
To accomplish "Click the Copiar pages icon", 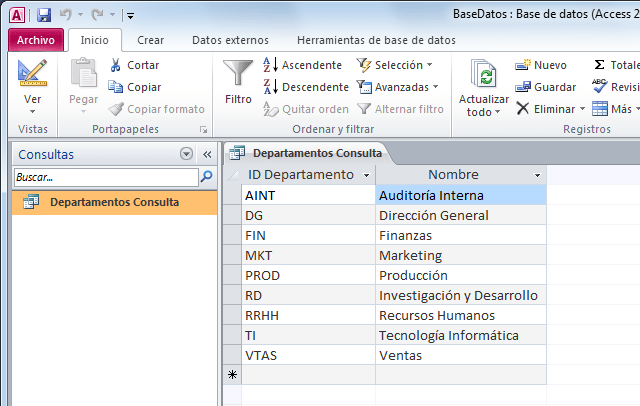I will tap(116, 87).
